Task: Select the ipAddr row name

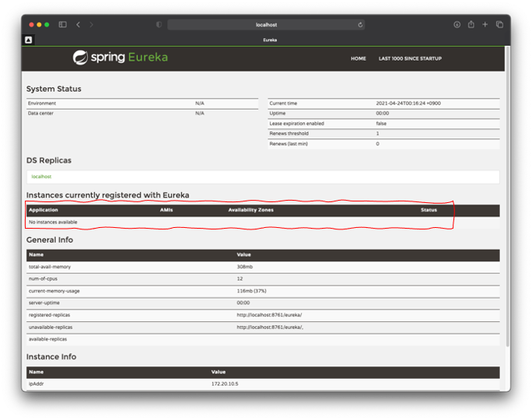Action: point(36,384)
